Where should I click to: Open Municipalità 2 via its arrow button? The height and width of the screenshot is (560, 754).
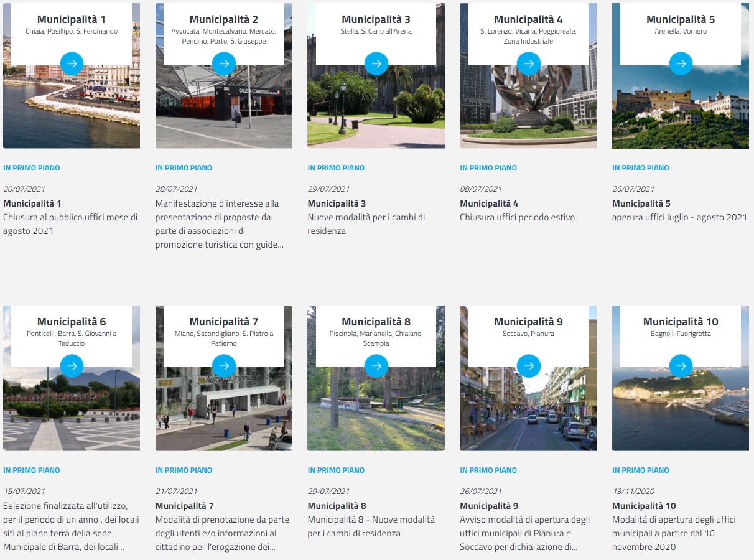pyautogui.click(x=224, y=63)
